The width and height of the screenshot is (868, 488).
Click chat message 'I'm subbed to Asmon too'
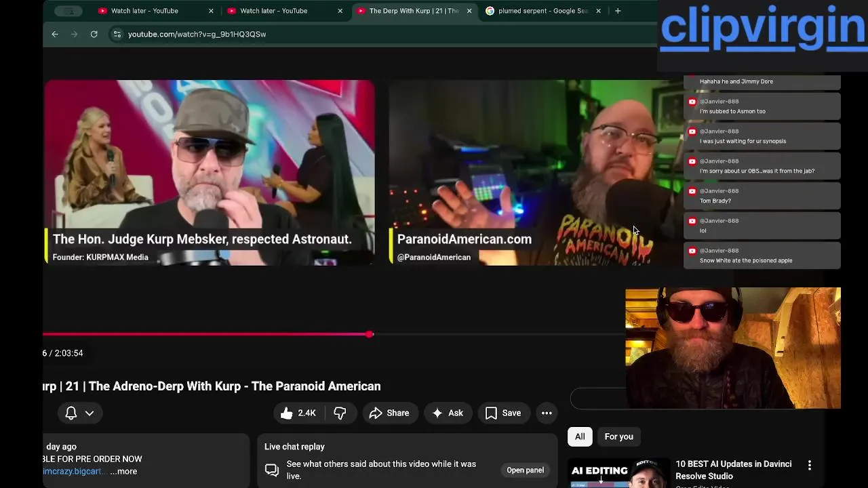pos(762,106)
